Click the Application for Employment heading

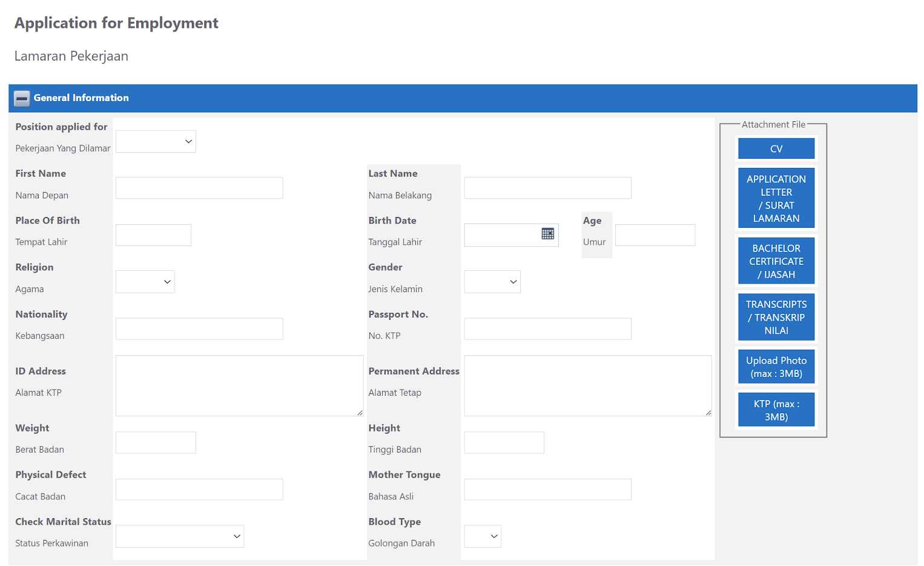[116, 23]
